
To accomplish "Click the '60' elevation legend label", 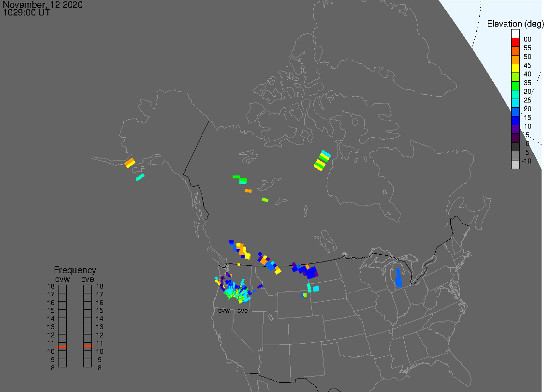I will click(x=528, y=39).
